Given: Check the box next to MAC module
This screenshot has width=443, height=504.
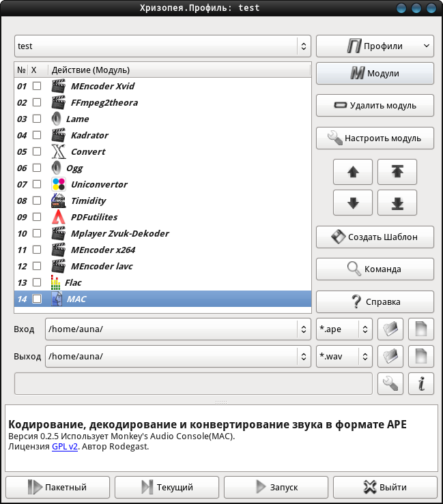Looking at the screenshot, I should (x=37, y=299).
